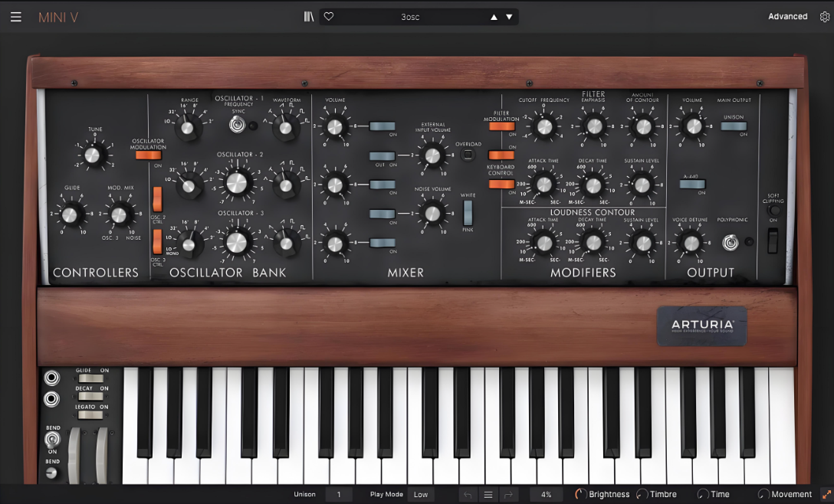This screenshot has width=834, height=504.
Task: Open the preset library browser icon
Action: 309,17
